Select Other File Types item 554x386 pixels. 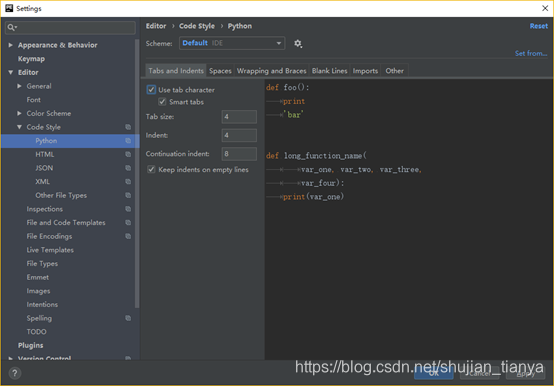pyautogui.click(x=61, y=195)
